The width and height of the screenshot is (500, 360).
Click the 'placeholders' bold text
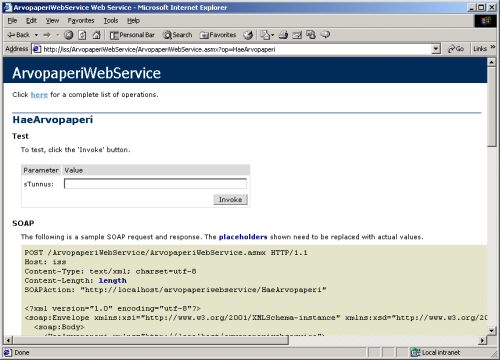(243, 237)
